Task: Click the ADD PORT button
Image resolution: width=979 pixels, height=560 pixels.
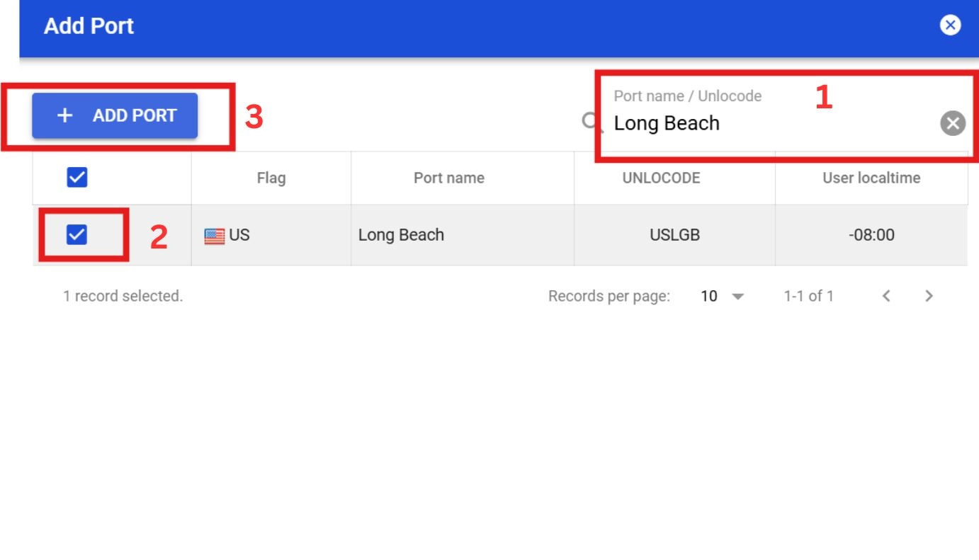Action: pos(115,115)
